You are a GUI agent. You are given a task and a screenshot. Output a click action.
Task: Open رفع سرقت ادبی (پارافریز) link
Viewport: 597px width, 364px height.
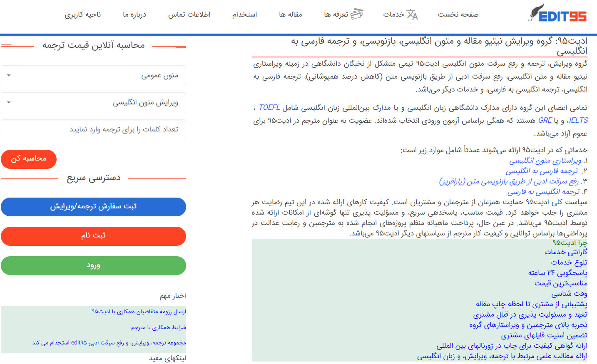coord(509,181)
